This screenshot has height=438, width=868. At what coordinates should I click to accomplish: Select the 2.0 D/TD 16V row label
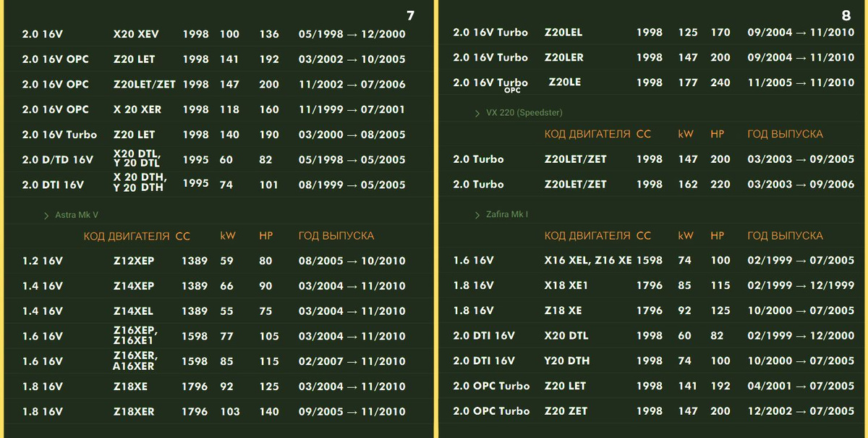[58, 160]
